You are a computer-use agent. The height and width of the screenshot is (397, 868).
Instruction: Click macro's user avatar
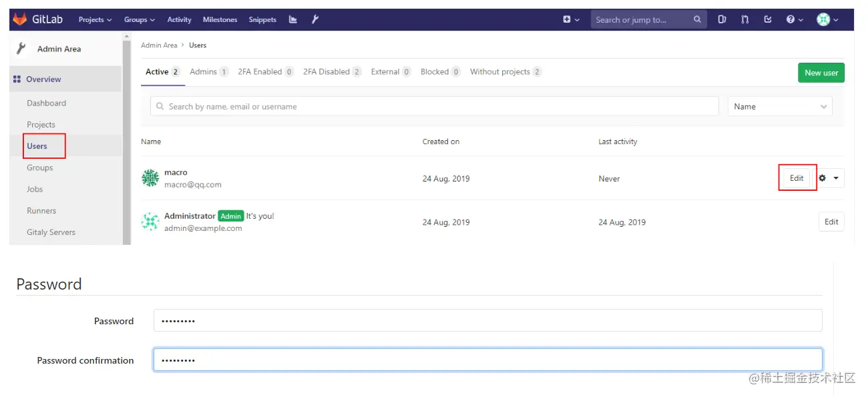tap(150, 178)
